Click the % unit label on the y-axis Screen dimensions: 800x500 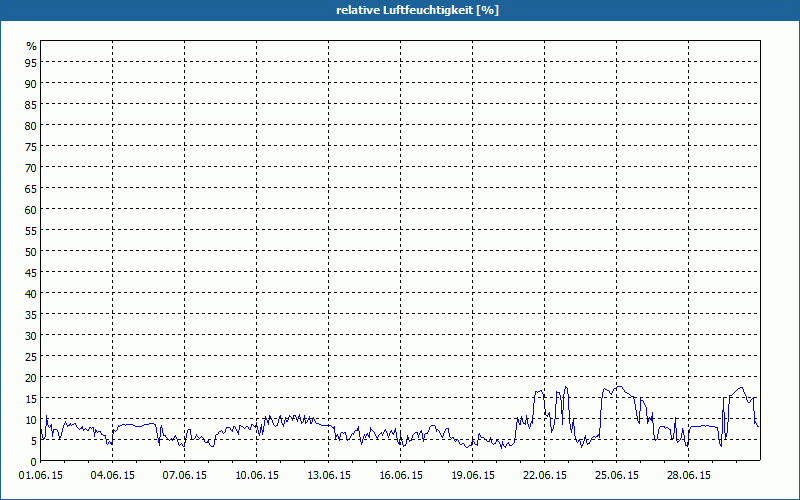tap(31, 46)
